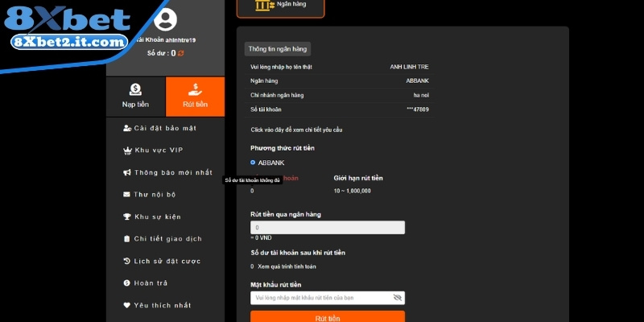This screenshot has height=322, width=644.
Task: Click the Rút tiền hand coin icon
Action: coord(195,89)
